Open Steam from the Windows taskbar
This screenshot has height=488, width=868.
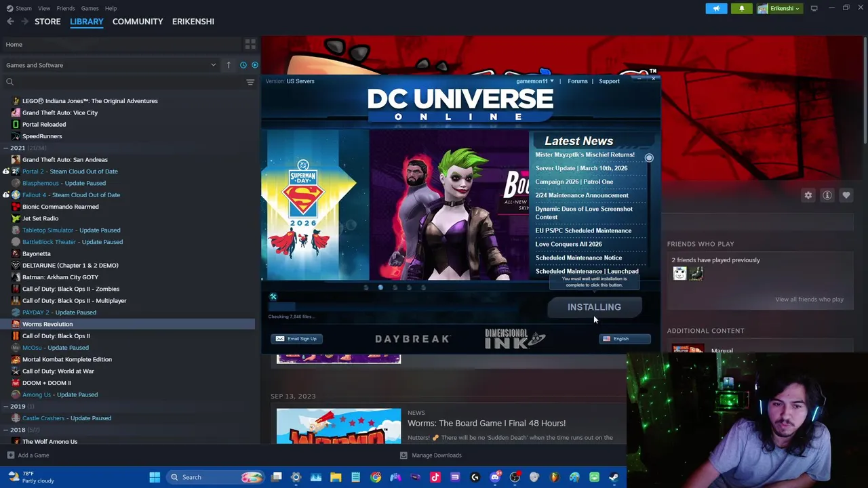pyautogui.click(x=614, y=477)
